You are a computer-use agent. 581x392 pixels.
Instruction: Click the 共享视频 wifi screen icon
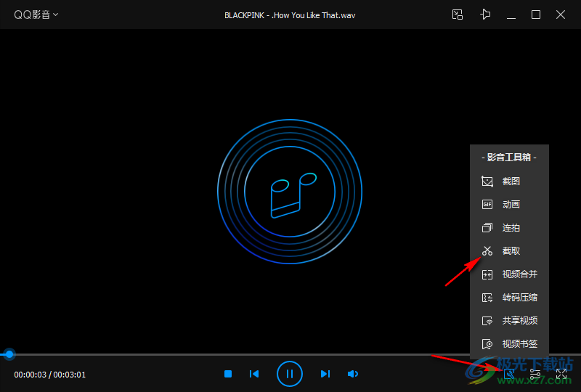[x=487, y=321]
